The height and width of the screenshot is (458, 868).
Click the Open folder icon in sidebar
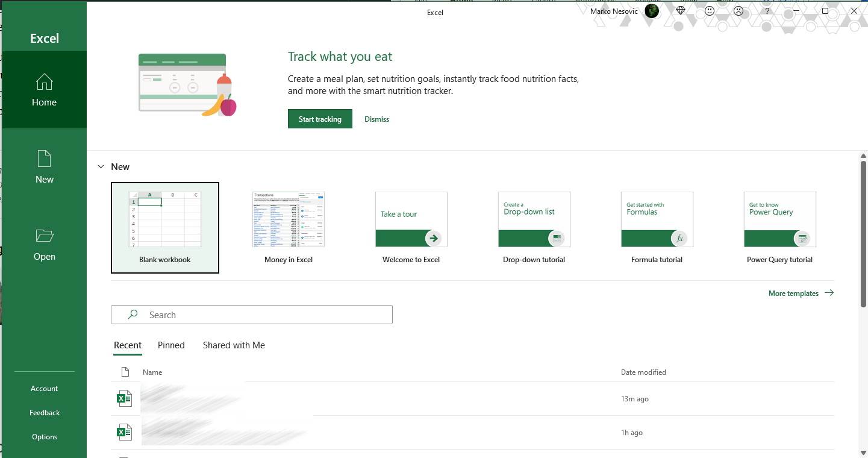coord(44,244)
